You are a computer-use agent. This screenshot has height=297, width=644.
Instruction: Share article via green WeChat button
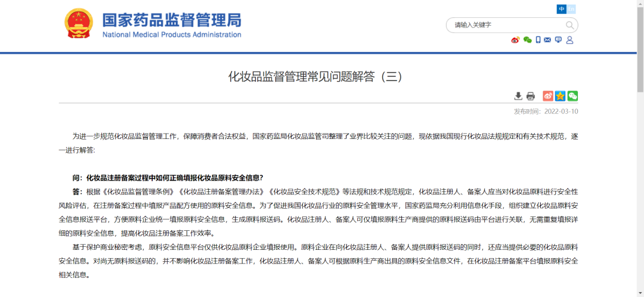point(572,96)
